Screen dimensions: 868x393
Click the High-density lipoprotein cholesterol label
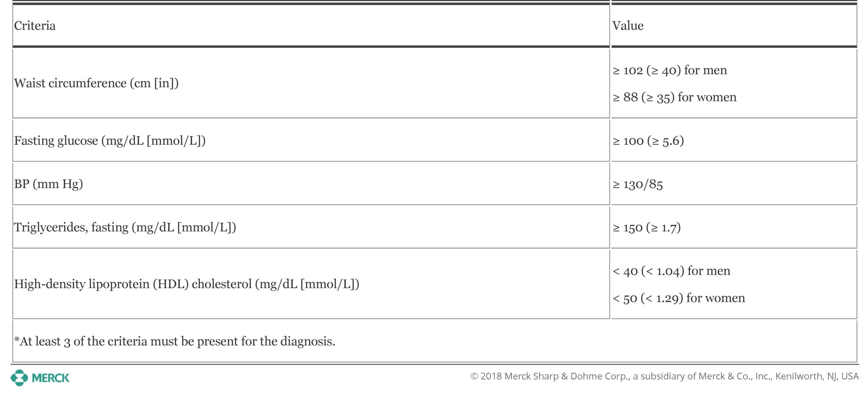pos(186,284)
